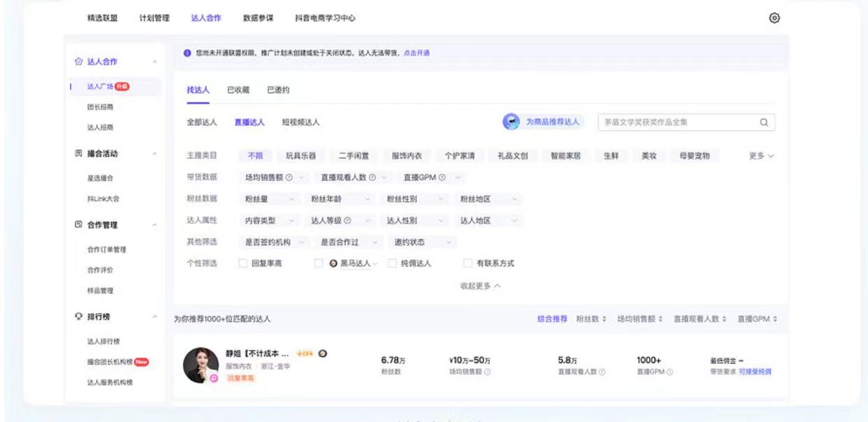Open the 精选联盟 top menu
Viewport: 868px width, 422px height.
coord(102,18)
